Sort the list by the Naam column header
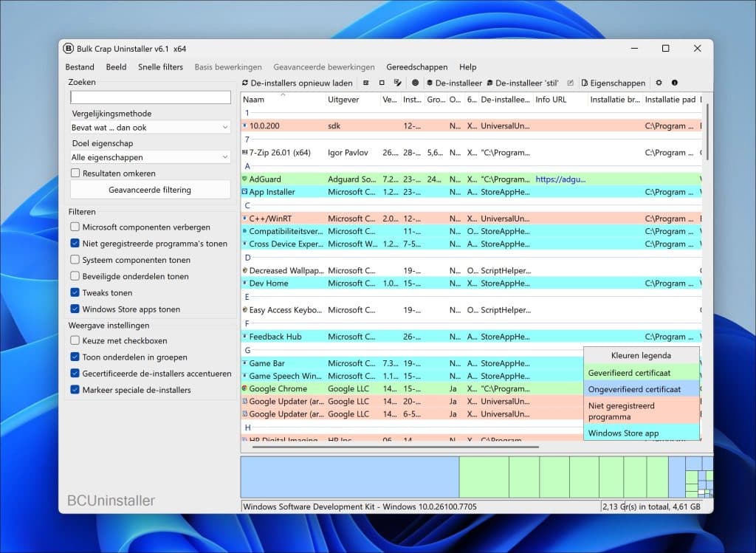Image resolution: width=756 pixels, height=553 pixels. click(283, 100)
